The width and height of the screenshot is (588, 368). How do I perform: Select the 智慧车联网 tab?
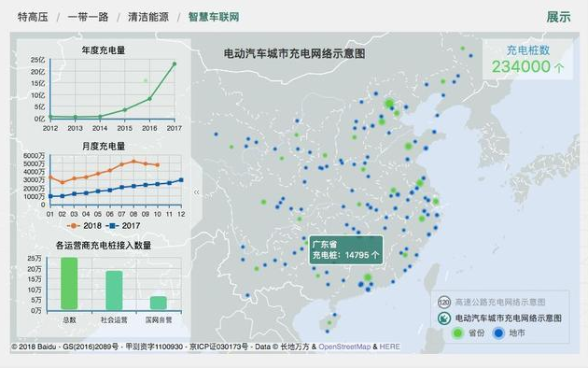tap(214, 17)
